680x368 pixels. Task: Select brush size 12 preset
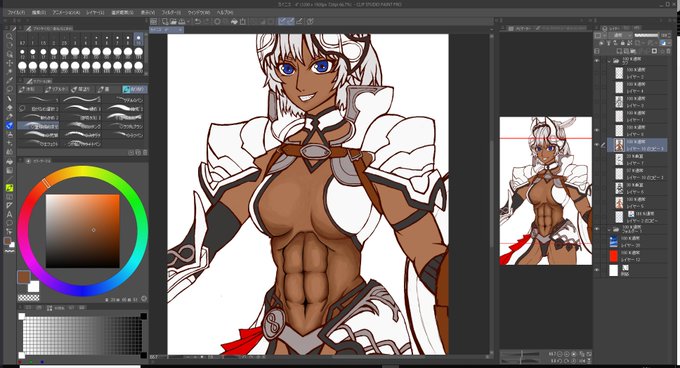point(23,53)
